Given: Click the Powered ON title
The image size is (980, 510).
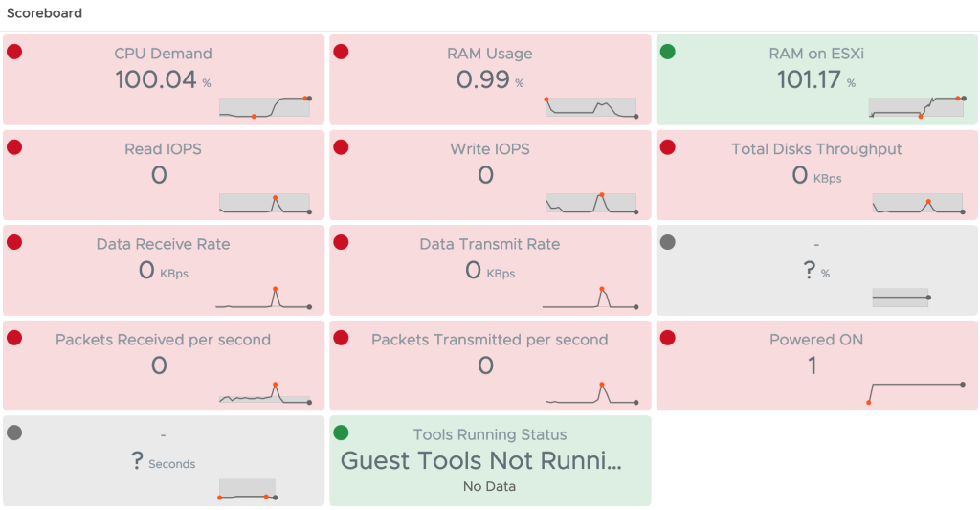Looking at the screenshot, I should (x=816, y=340).
